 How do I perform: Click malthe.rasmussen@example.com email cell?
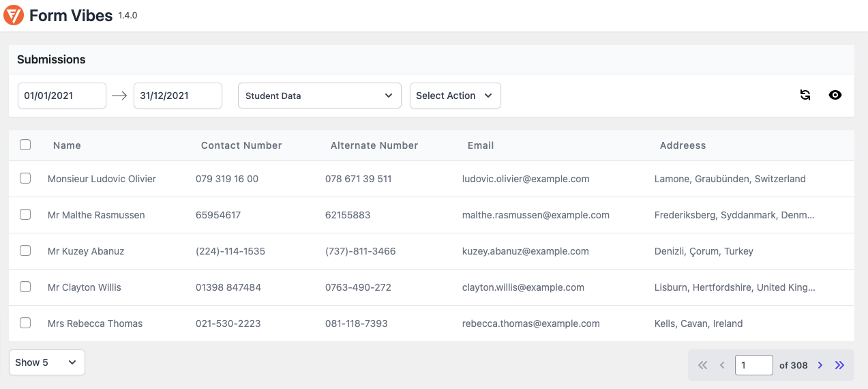(x=536, y=215)
